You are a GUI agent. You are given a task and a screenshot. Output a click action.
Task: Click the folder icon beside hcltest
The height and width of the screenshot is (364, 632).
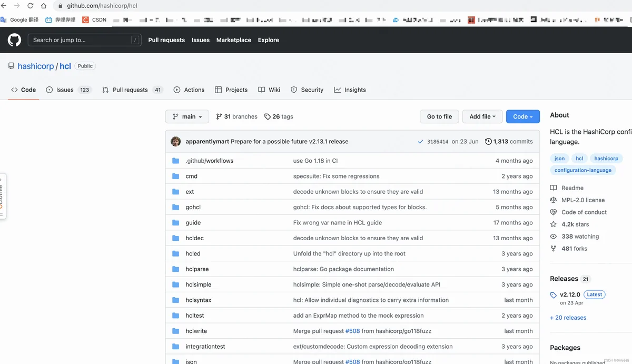pyautogui.click(x=176, y=316)
